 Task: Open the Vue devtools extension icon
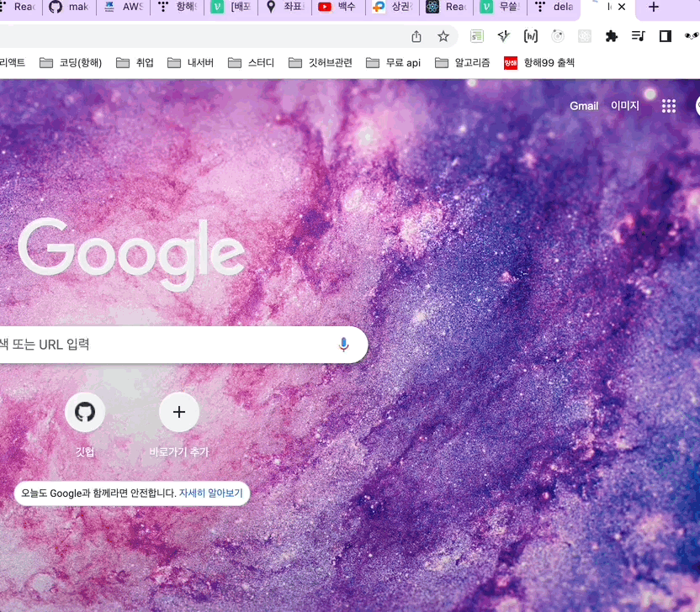504,36
